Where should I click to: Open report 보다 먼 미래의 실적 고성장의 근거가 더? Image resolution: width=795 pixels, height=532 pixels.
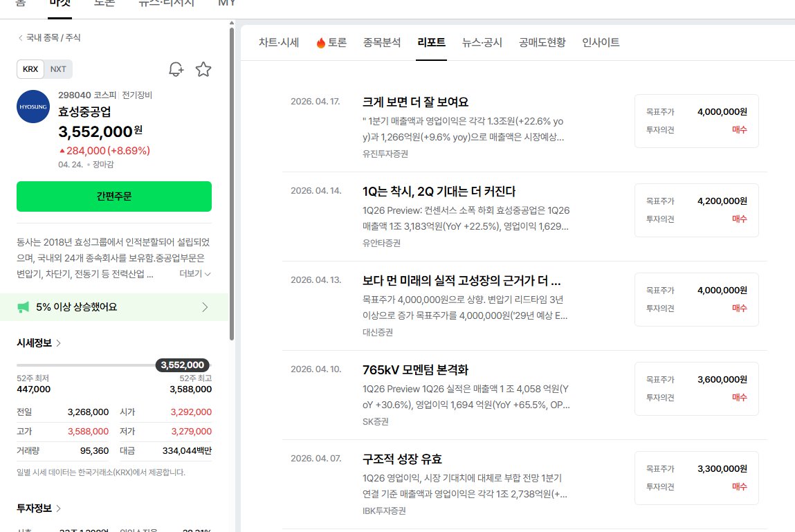(x=462, y=280)
